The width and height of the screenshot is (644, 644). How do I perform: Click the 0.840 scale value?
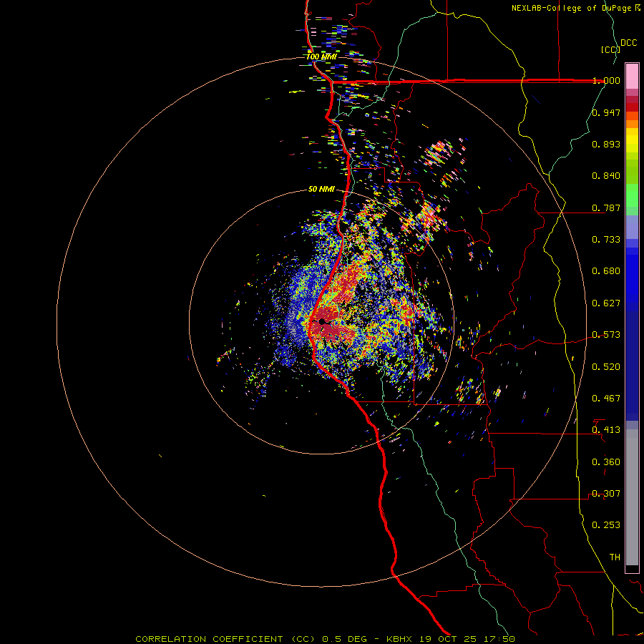606,176
